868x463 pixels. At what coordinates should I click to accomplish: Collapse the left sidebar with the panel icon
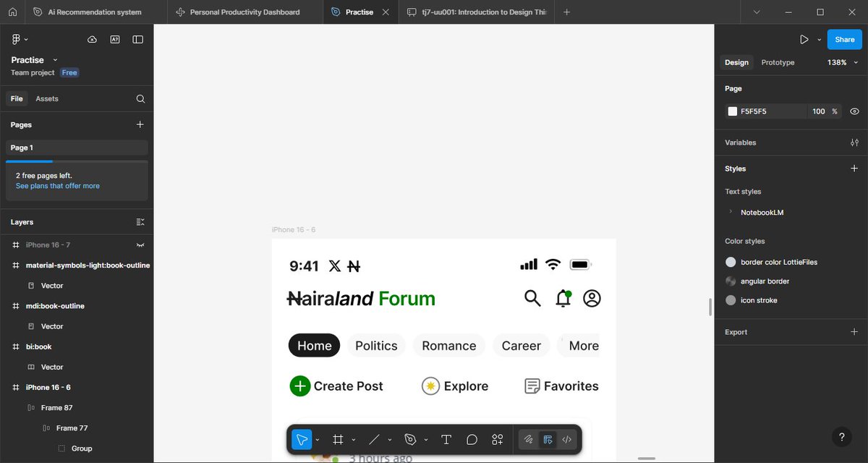coord(137,40)
